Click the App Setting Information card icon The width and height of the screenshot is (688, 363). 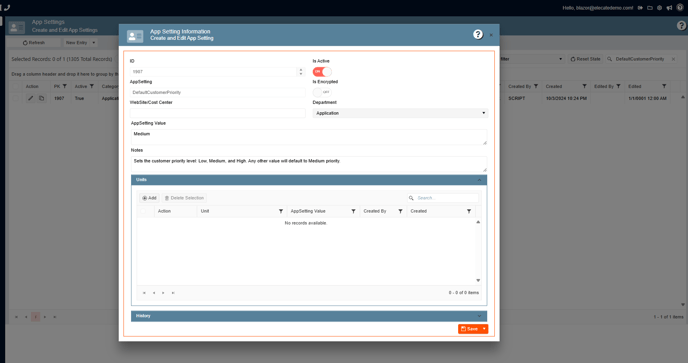tap(135, 36)
